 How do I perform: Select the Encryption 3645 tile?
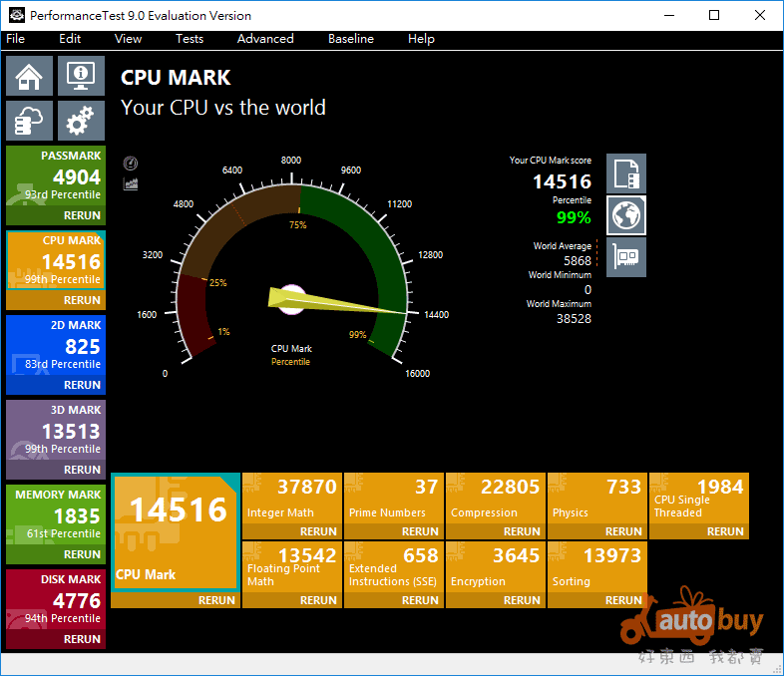pos(496,567)
